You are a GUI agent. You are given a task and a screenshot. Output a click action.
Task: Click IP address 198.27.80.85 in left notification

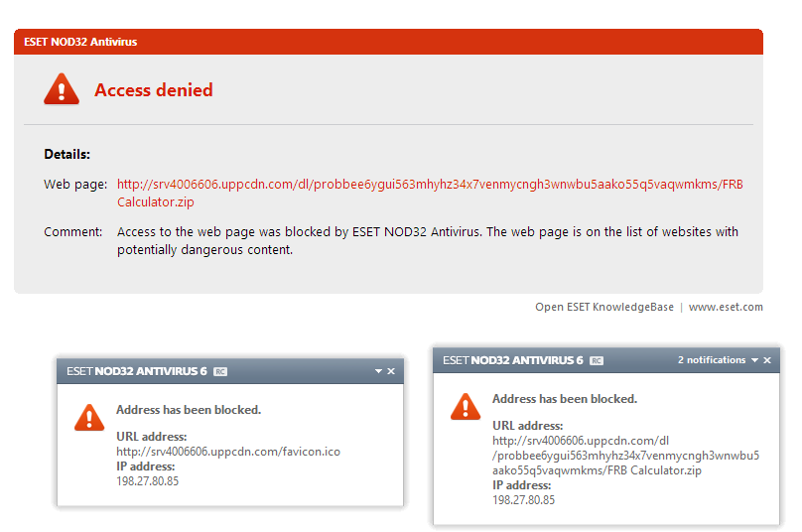[x=147, y=481]
